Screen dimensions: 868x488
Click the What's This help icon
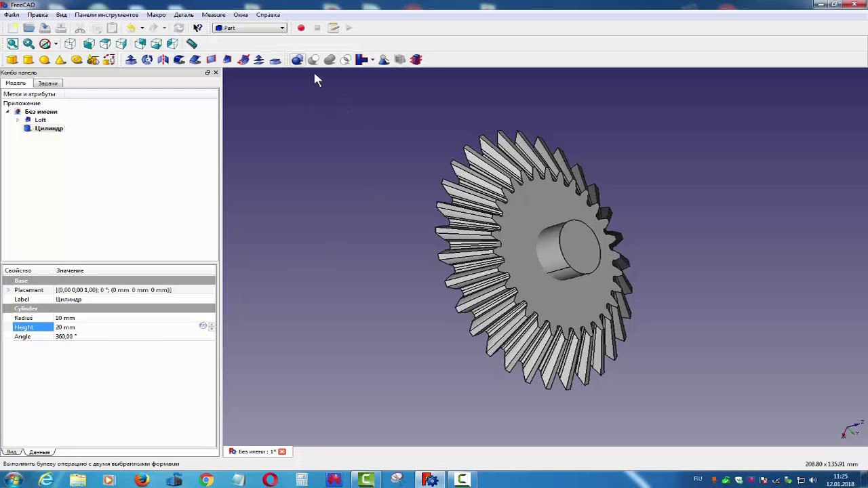coord(197,28)
